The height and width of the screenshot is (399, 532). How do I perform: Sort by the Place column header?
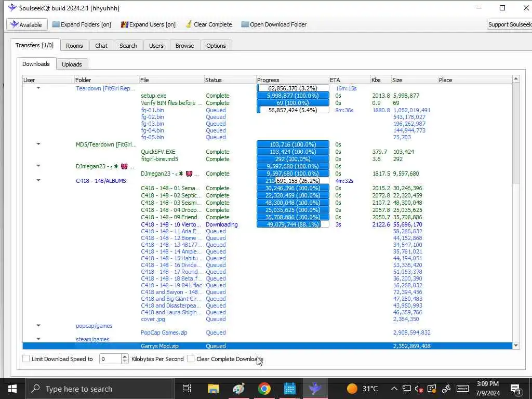[475, 80]
